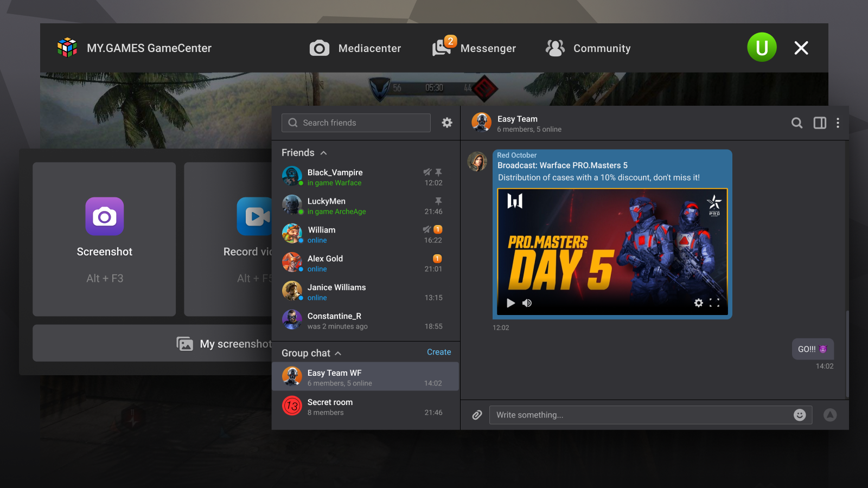
Task: Select the Secret room group chat
Action: [365, 406]
